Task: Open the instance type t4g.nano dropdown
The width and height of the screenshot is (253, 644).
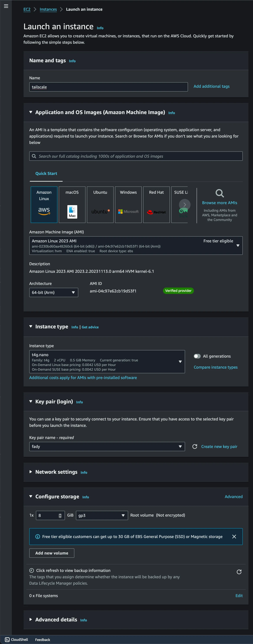Action: click(x=107, y=362)
